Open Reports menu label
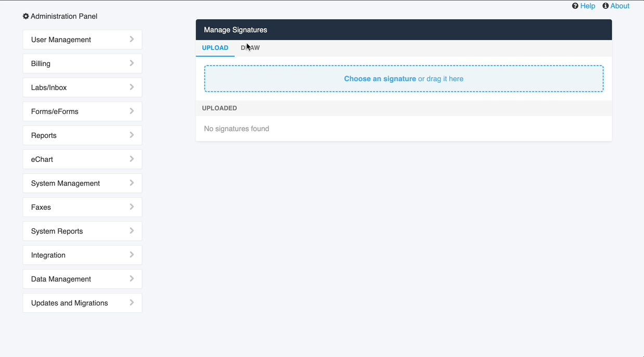Screen dimensions: 644x357 tap(44, 135)
